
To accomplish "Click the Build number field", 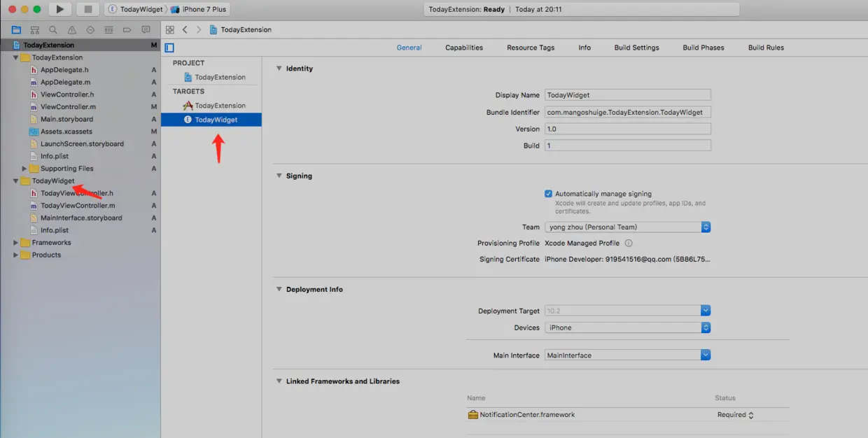I will click(x=628, y=146).
